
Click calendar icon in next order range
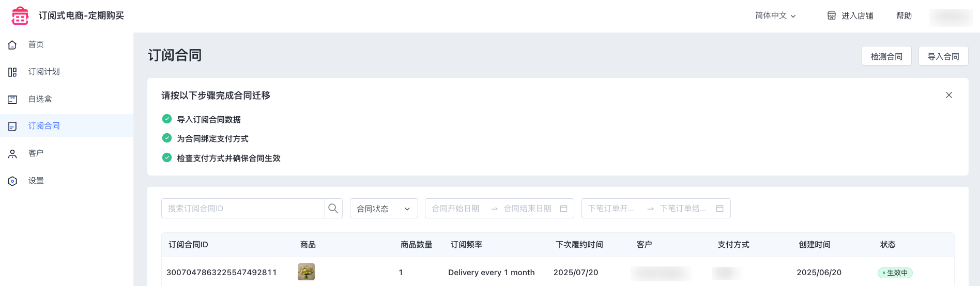719,209
